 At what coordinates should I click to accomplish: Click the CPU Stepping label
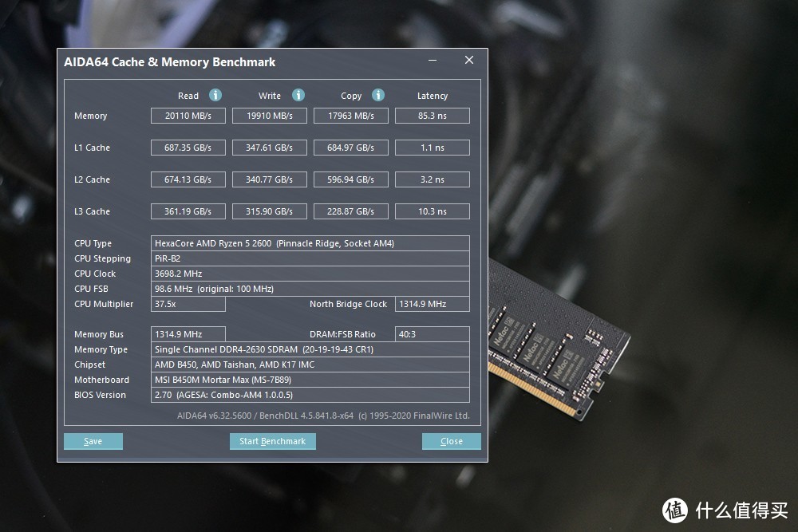tap(102, 259)
